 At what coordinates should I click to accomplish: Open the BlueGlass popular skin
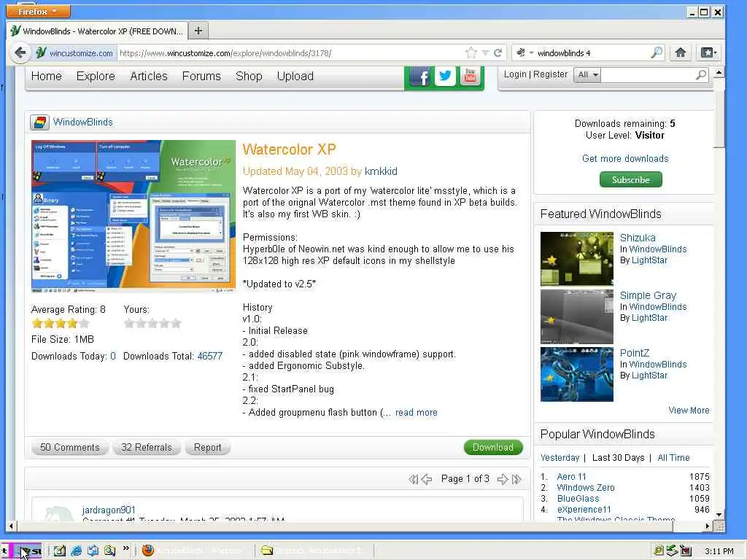click(x=578, y=499)
